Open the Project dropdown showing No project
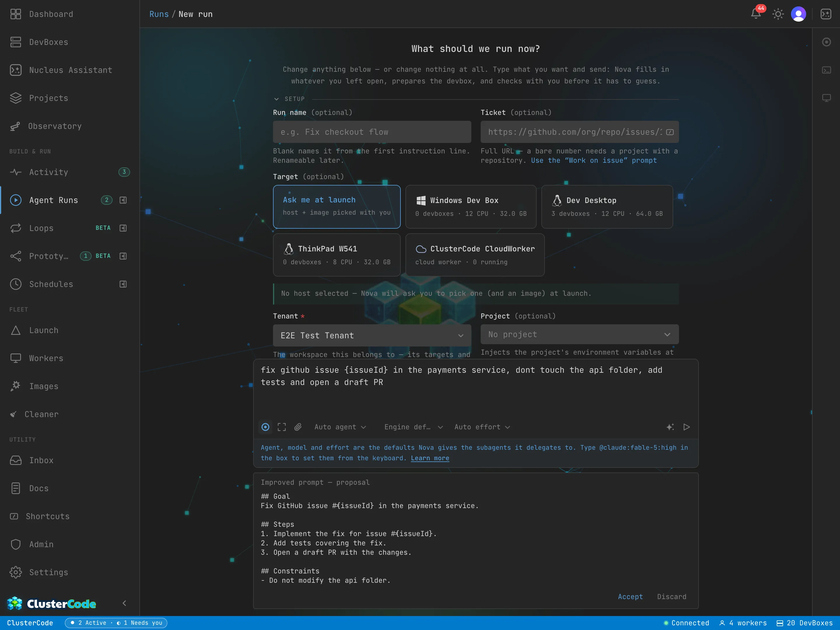 coord(580,335)
